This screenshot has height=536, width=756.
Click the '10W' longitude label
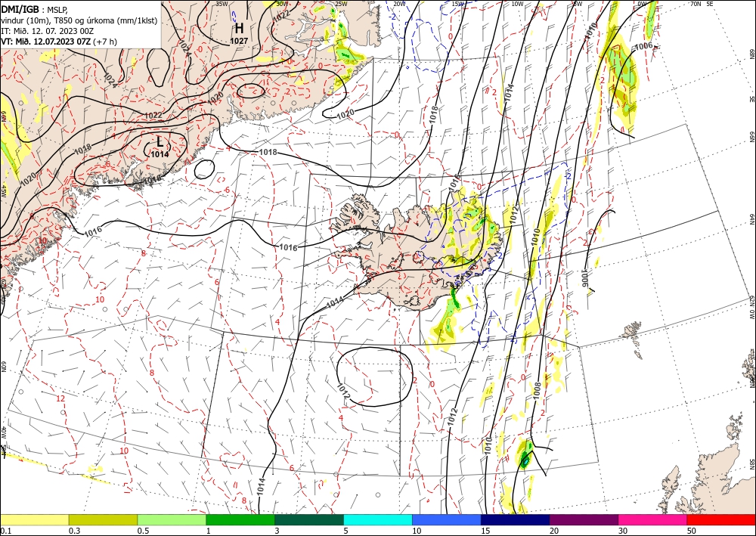click(517, 4)
